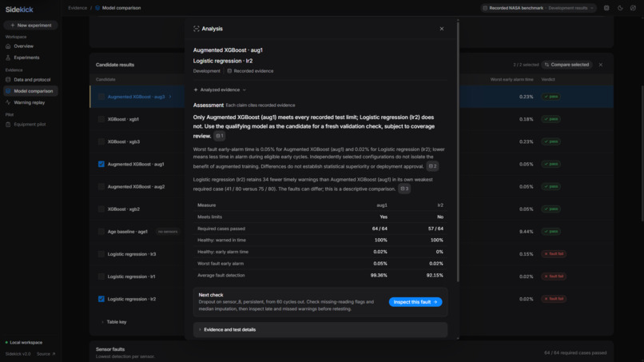The image size is (644, 362).
Task: Click the Analysis panel title icon
Action: [x=197, y=29]
